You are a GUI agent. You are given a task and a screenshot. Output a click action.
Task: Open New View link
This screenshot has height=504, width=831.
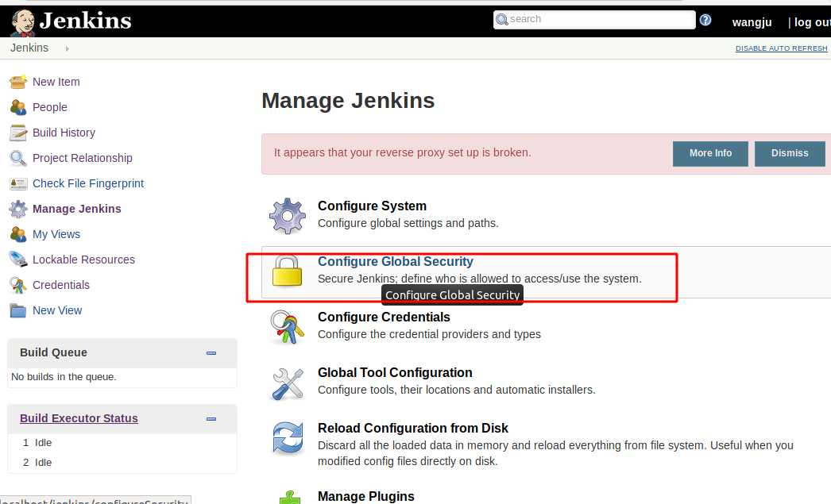(57, 310)
